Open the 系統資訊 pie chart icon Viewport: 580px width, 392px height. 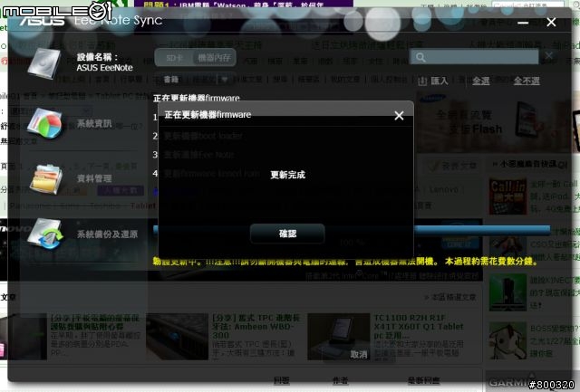44,123
